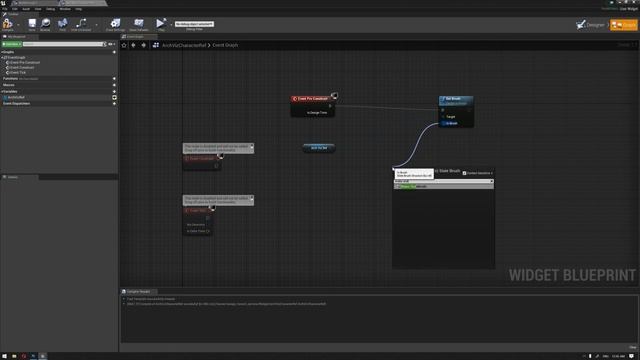640x360 pixels.
Task: Select Event Tick in the tree
Action: (x=16, y=72)
